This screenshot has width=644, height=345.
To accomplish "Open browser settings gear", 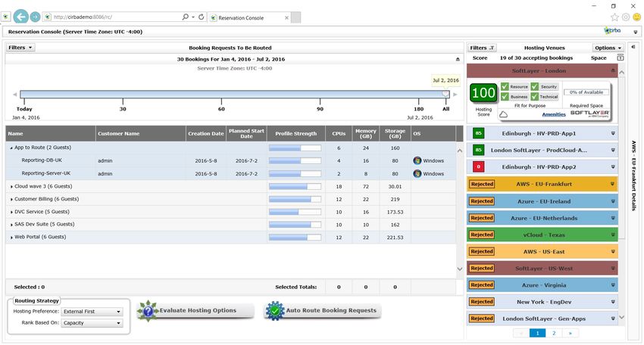I will point(626,17).
